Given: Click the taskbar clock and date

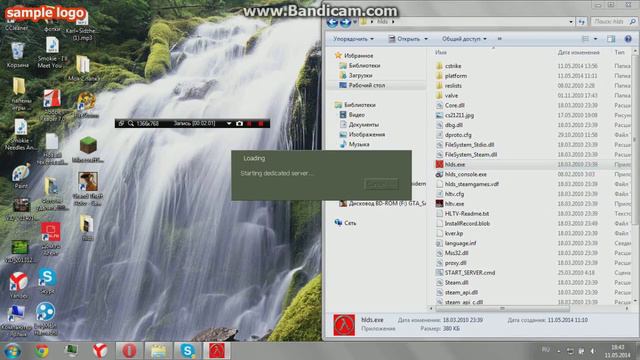Looking at the screenshot, I should click(x=618, y=351).
